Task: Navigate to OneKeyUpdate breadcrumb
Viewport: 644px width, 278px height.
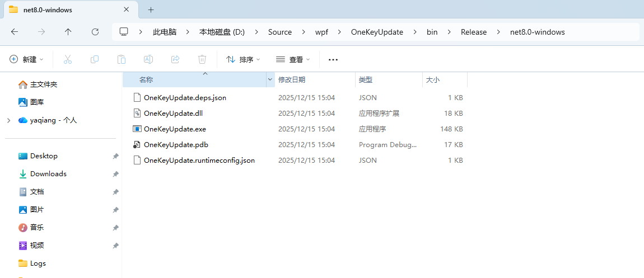Action: coord(377,32)
